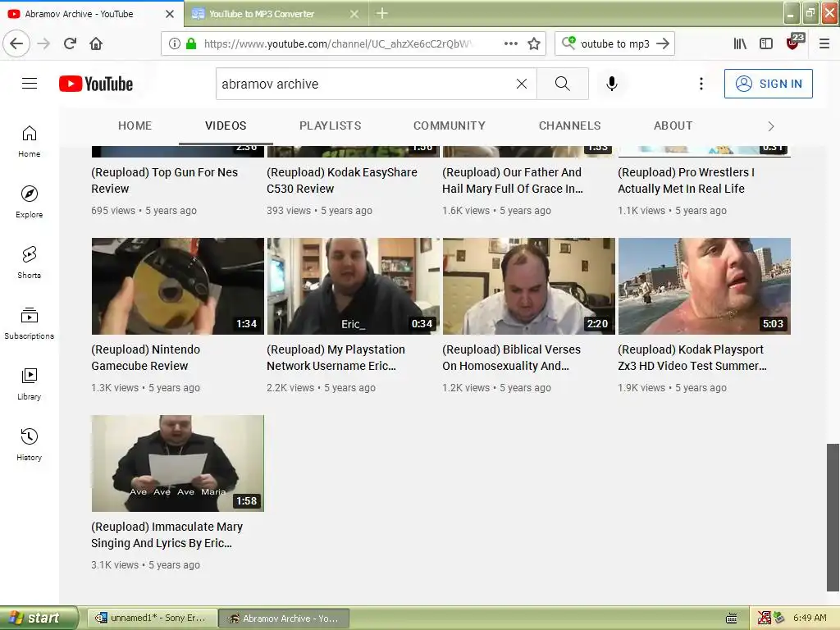Play the 0:34 Playstation Network Username thumbnail

pyautogui.click(x=353, y=286)
